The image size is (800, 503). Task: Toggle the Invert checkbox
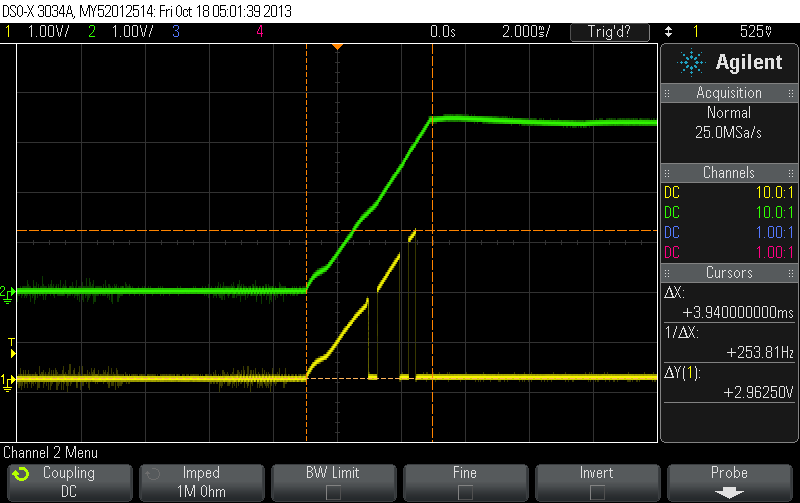(597, 492)
